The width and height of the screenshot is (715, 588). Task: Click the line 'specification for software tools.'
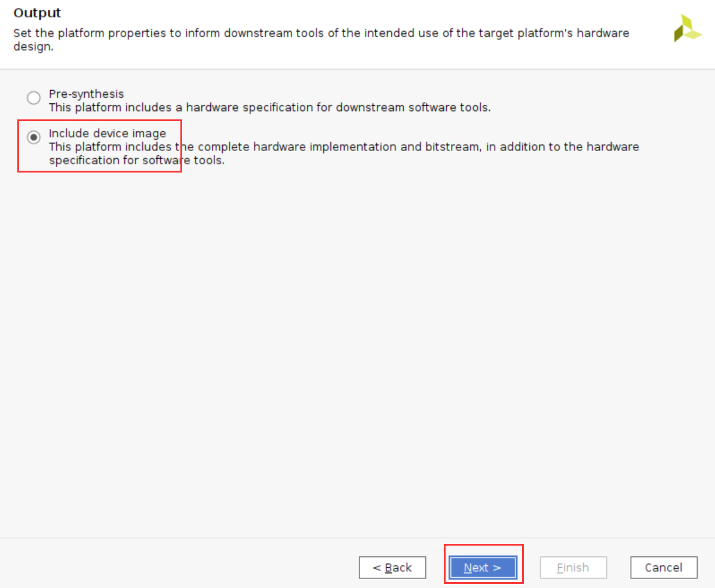[137, 161]
